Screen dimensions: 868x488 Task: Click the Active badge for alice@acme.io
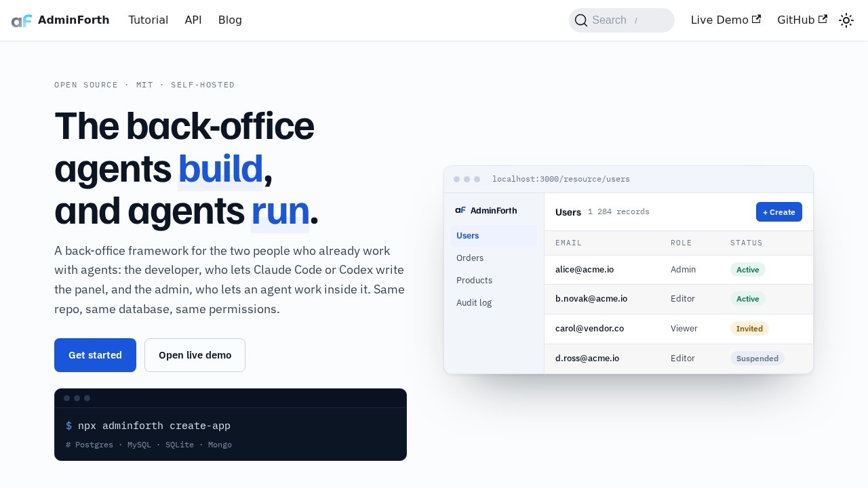tap(748, 270)
